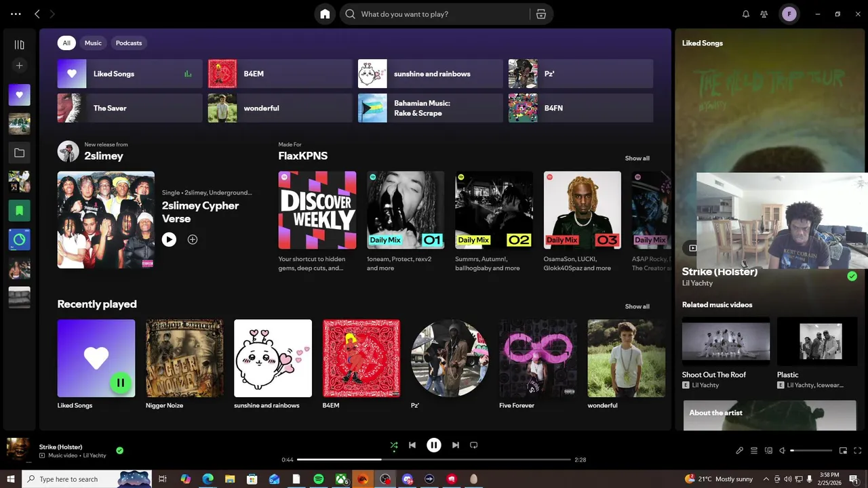Open the lyrics microphone icon

(740, 451)
